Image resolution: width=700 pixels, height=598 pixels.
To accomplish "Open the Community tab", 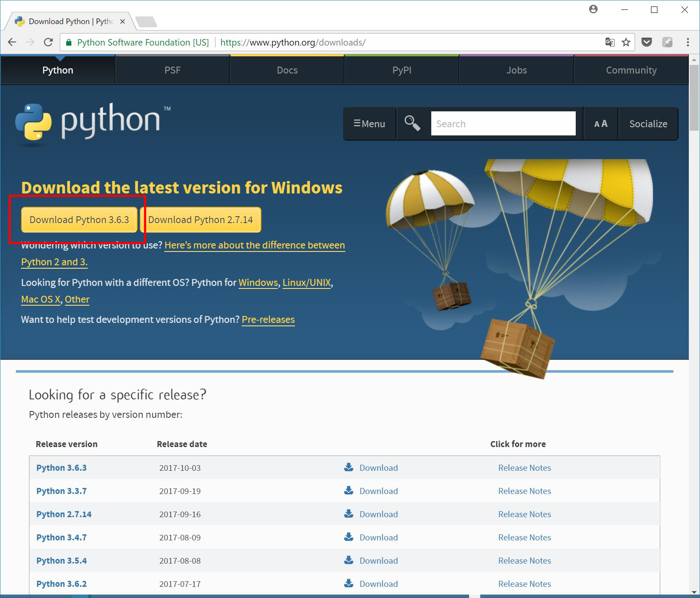I will [631, 70].
